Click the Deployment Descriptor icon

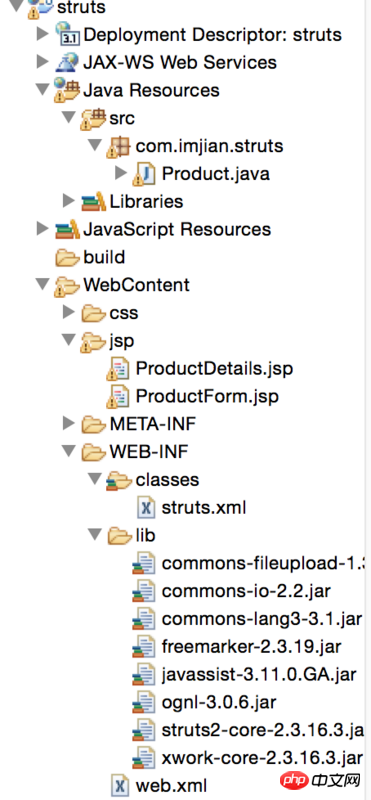tap(68, 34)
